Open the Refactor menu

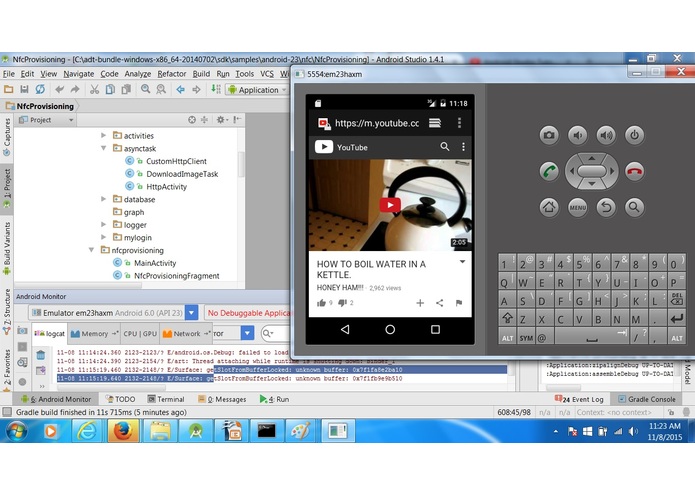(172, 74)
